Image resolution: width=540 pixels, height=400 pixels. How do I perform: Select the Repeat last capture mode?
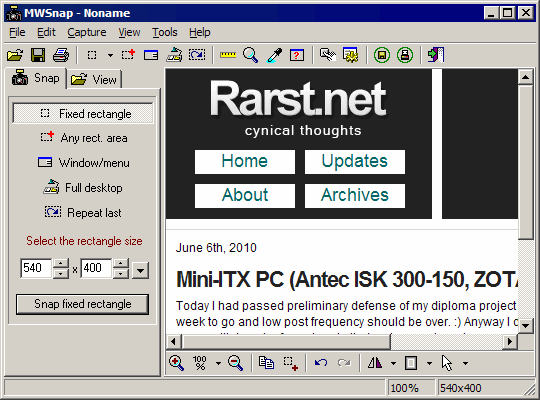83,213
